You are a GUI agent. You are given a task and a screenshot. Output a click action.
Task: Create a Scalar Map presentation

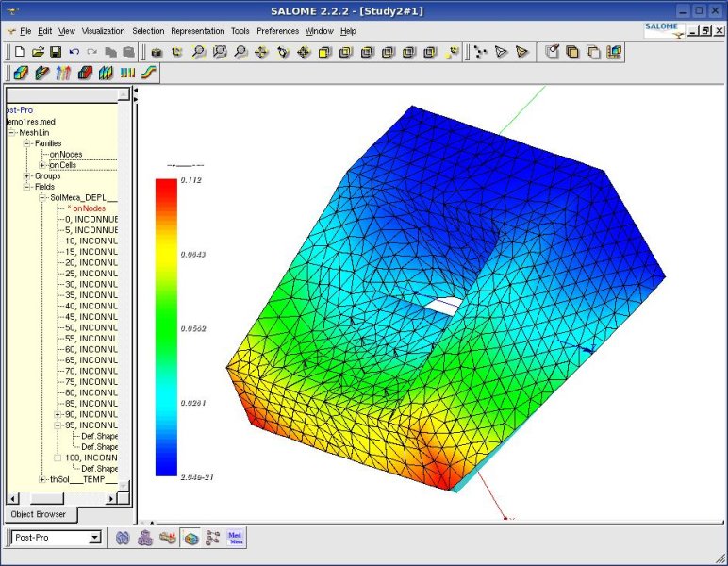tap(21, 73)
